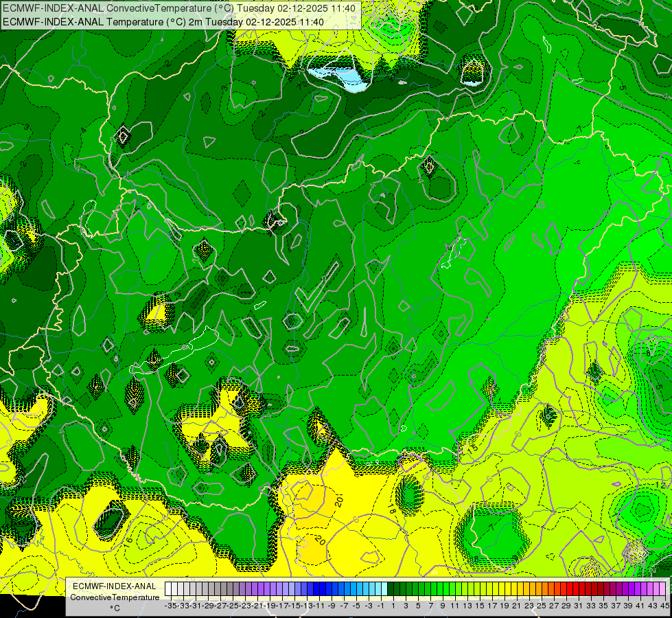This screenshot has height=618, width=672.
Task: Click the -35 value on the legend scale
Action: (170, 606)
